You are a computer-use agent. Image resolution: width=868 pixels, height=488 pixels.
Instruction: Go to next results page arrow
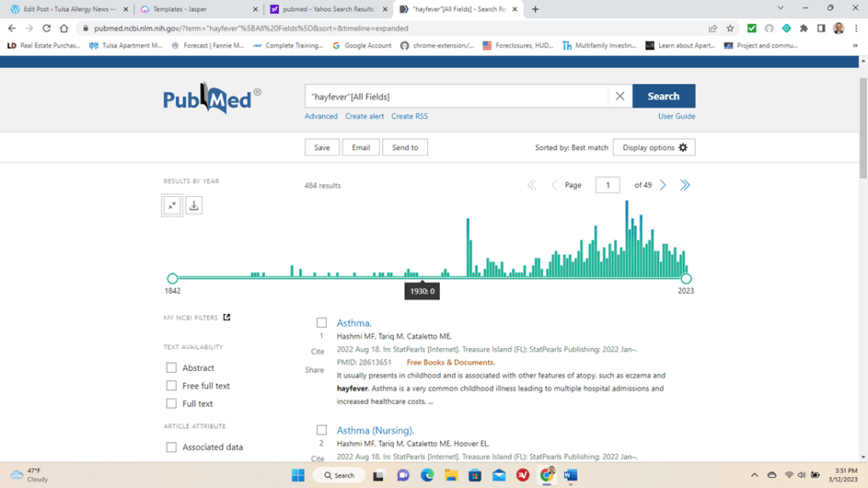pyautogui.click(x=663, y=185)
